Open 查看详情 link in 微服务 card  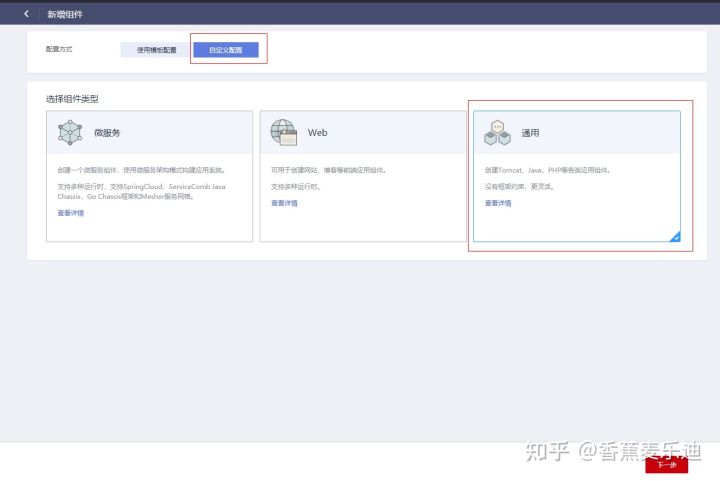pyautogui.click(x=71, y=213)
